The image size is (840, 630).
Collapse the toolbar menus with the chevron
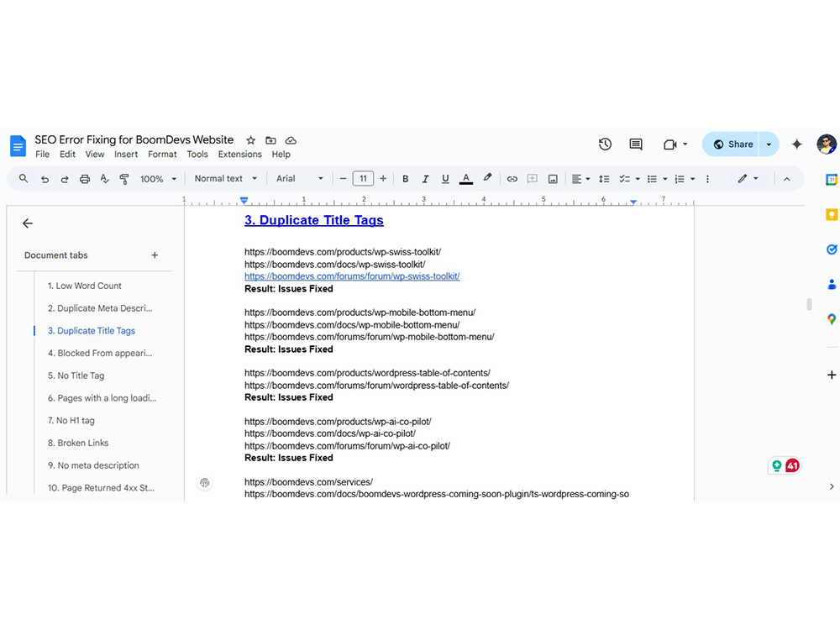coord(787,179)
